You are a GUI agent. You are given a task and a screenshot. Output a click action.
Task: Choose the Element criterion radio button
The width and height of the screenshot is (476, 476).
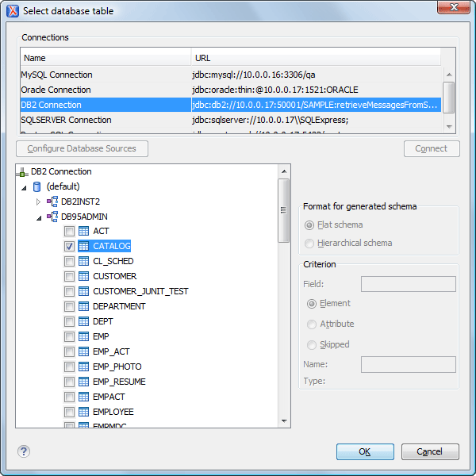pos(312,304)
